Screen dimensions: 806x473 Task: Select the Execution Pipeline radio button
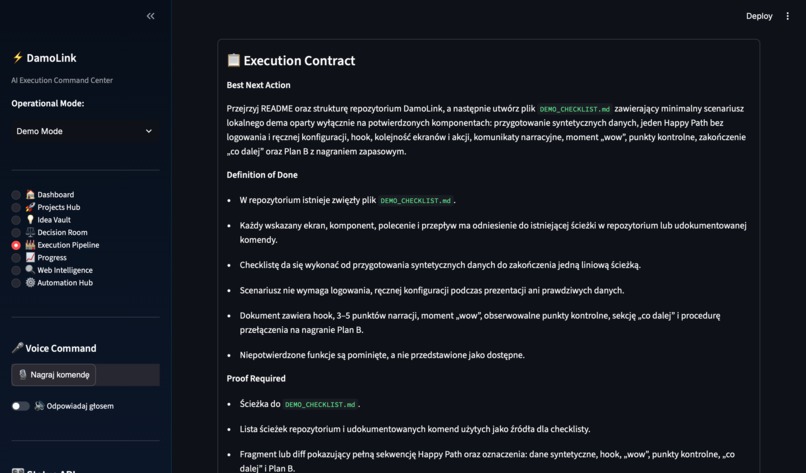(x=16, y=245)
